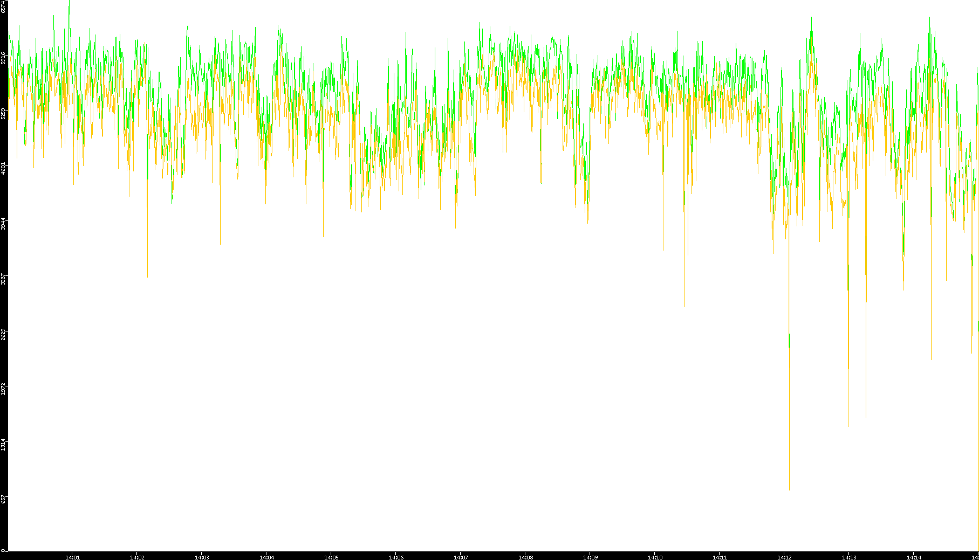Click the 14:01 time axis label
This screenshot has height=560, width=979.
point(72,557)
